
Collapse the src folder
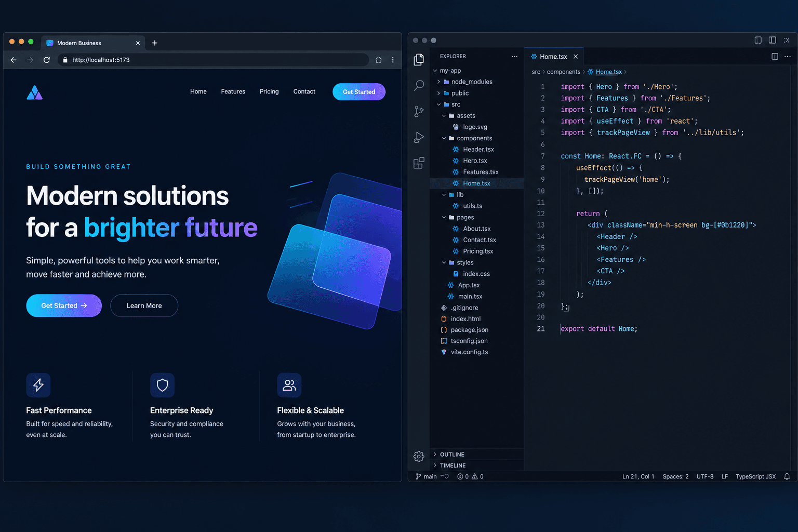[438, 104]
